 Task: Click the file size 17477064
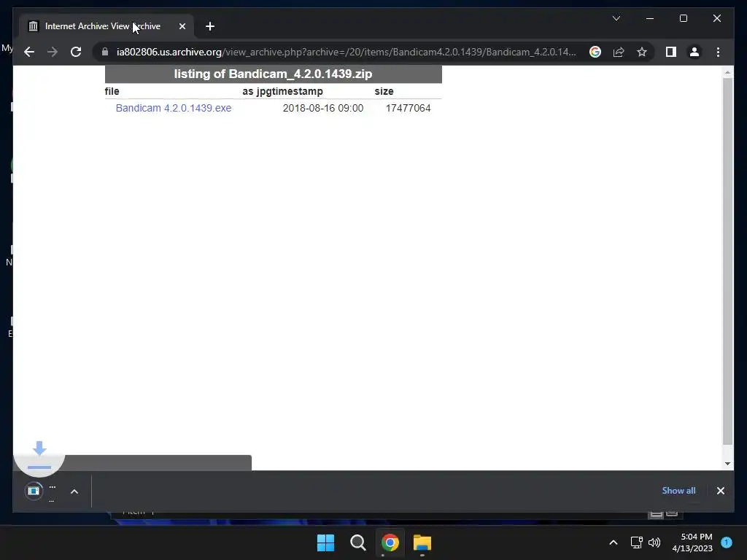click(409, 108)
